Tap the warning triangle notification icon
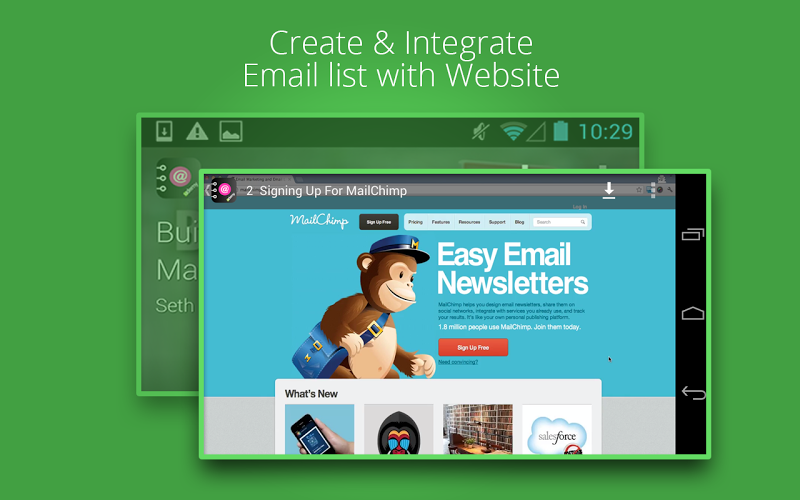 (197, 132)
